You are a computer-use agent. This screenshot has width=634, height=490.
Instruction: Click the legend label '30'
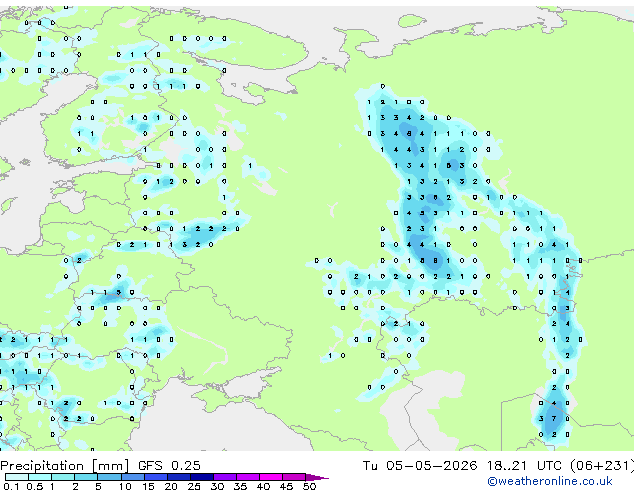click(x=217, y=486)
